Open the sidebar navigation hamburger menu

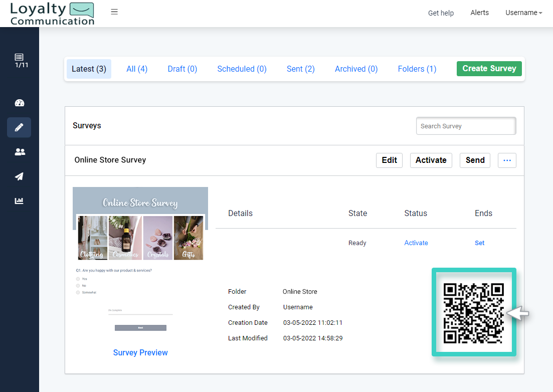coord(114,11)
